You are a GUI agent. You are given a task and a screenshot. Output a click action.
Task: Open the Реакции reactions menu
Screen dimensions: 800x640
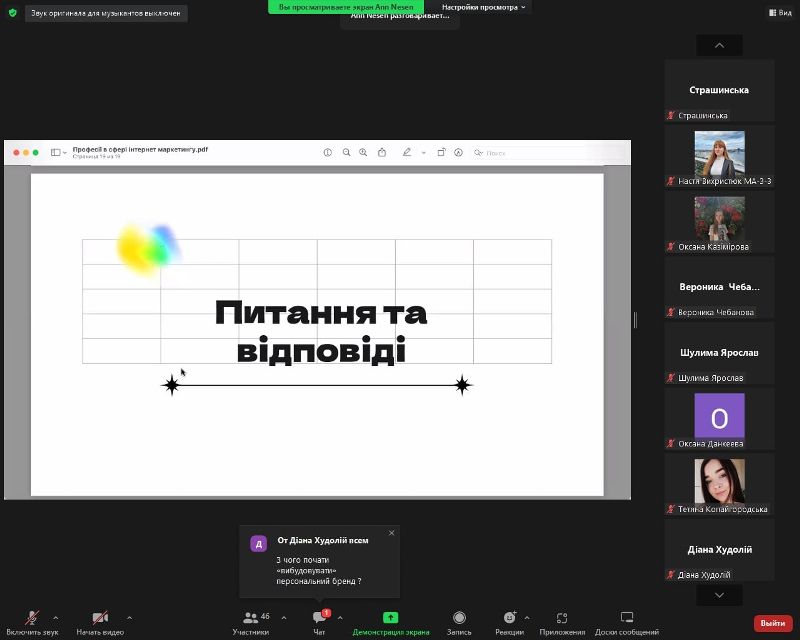[509, 623]
